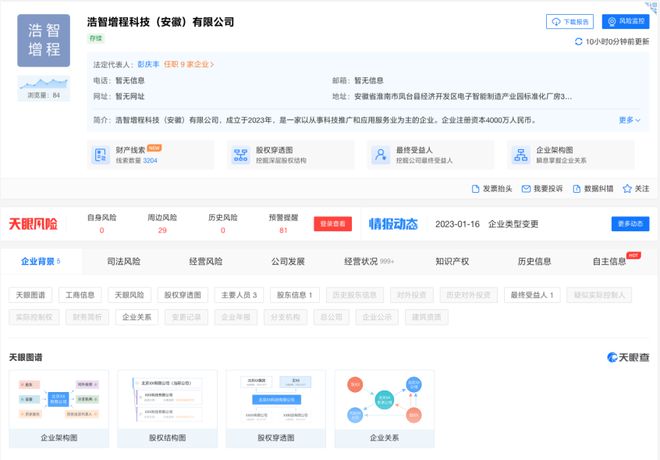Select 周边风险 count 29
The image size is (660, 460).
[162, 230]
